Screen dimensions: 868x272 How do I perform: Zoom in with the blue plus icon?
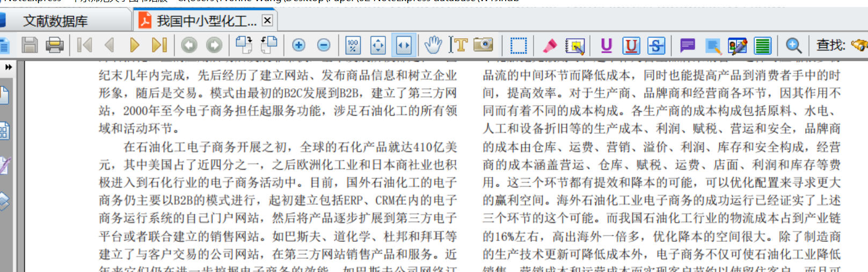pyautogui.click(x=299, y=45)
